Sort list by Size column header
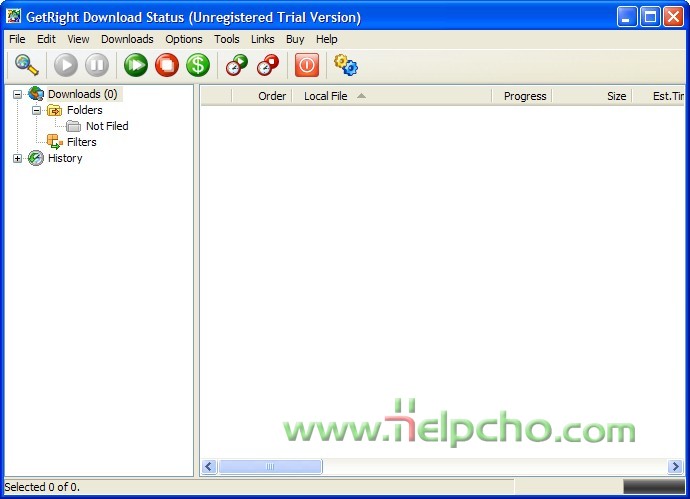Image resolution: width=690 pixels, height=499 pixels. pyautogui.click(x=592, y=96)
